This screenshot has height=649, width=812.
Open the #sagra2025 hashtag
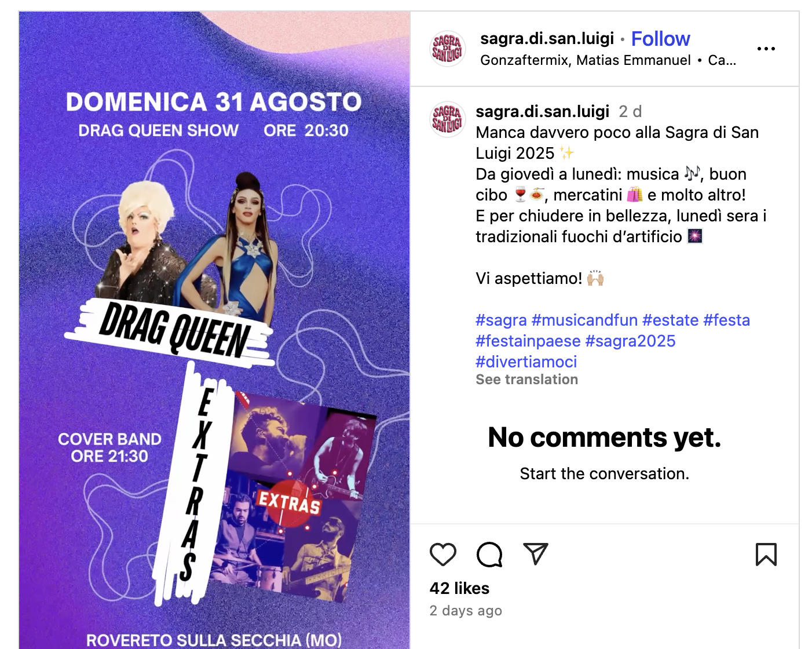coord(630,341)
